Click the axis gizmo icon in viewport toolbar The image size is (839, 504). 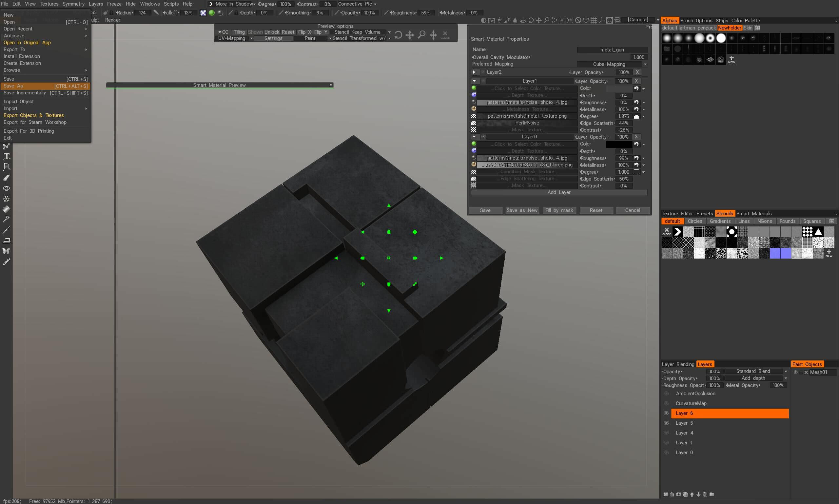tap(602, 20)
